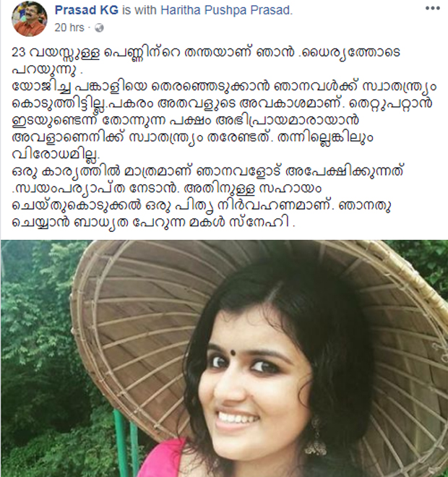Open the Prasad KG profile name link
Screen dimensions: 448x477
click(x=87, y=10)
